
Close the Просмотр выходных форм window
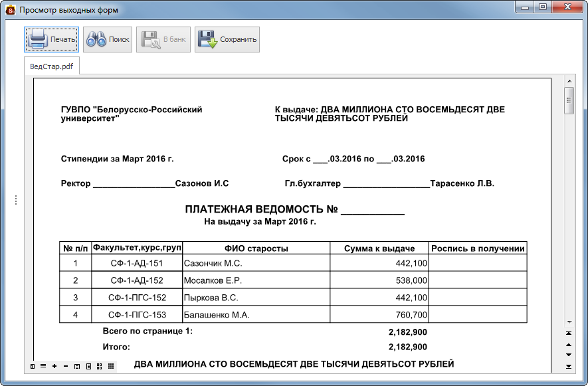567,7
